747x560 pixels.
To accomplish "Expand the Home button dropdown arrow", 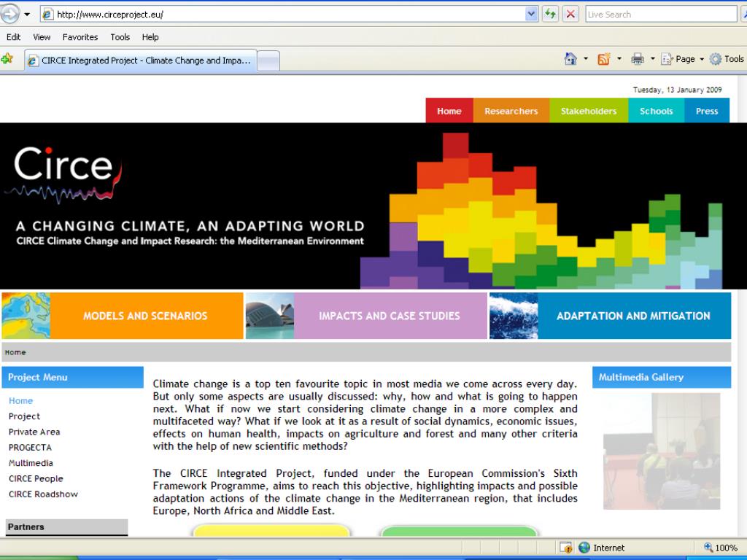I will [x=586, y=58].
